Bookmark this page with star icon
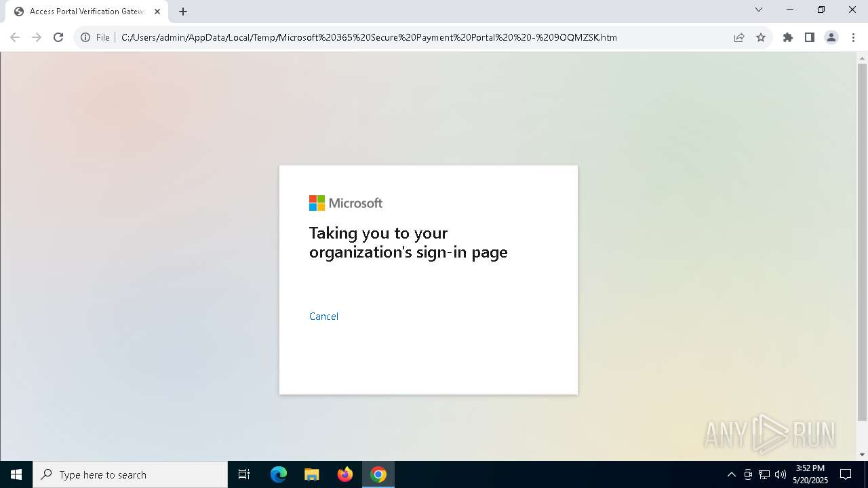The width and height of the screenshot is (868, 488). pos(761,37)
